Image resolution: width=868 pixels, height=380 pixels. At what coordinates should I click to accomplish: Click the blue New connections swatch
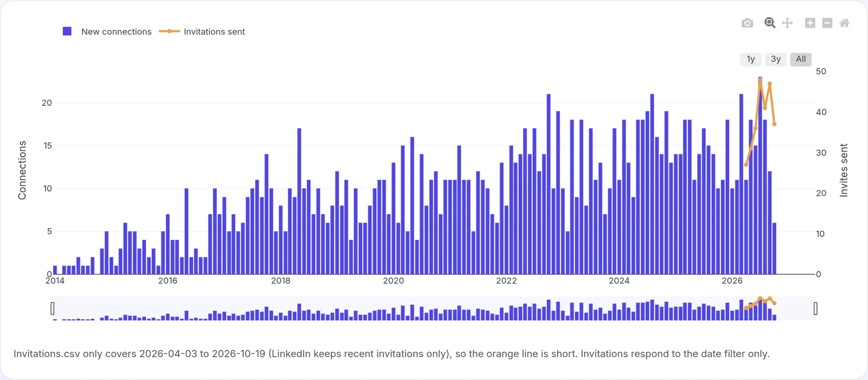coord(67,31)
